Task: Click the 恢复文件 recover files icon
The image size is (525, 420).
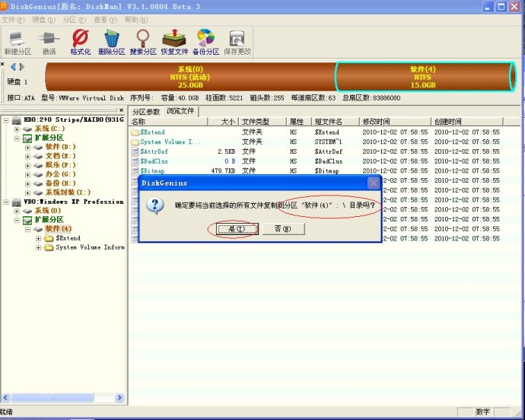Action: pyautogui.click(x=174, y=43)
